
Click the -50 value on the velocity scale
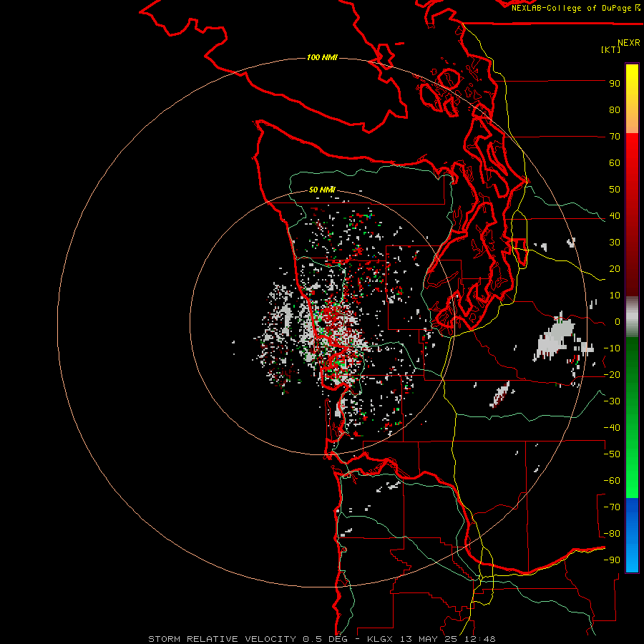[x=612, y=454]
